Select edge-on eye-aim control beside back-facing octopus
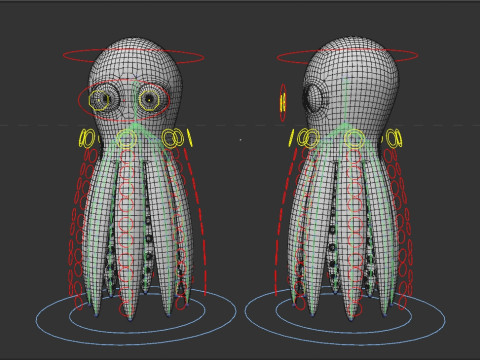This screenshot has height=360, width=480. tap(283, 102)
